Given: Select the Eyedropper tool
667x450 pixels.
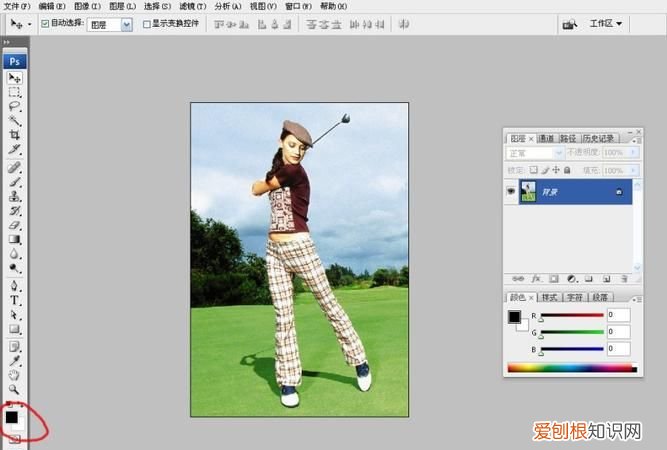Looking at the screenshot, I should pyautogui.click(x=15, y=361).
